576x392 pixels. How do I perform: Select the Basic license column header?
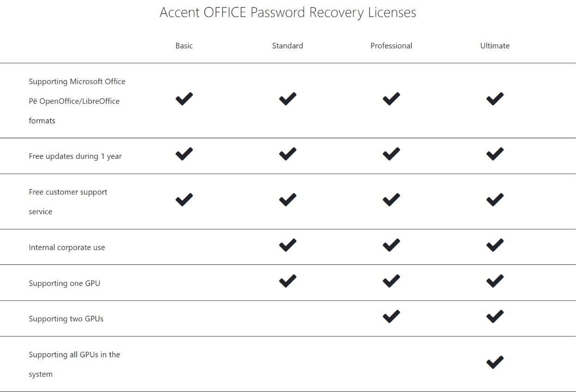(x=184, y=46)
